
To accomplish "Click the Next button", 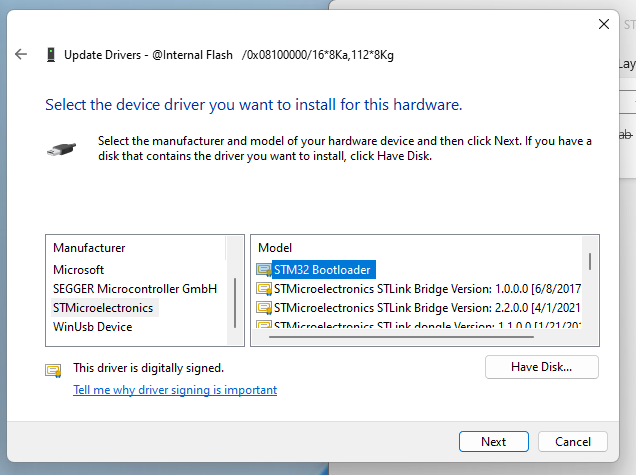I will [x=494, y=441].
